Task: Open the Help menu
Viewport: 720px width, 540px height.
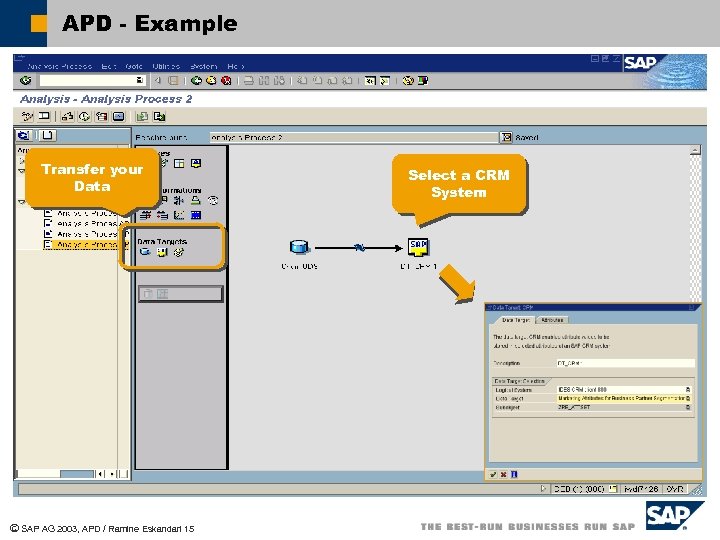Action: coord(236,67)
